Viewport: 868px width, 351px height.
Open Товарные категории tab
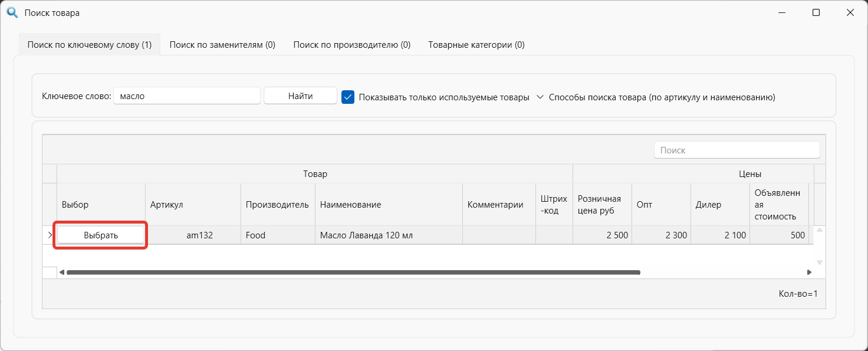coord(476,45)
